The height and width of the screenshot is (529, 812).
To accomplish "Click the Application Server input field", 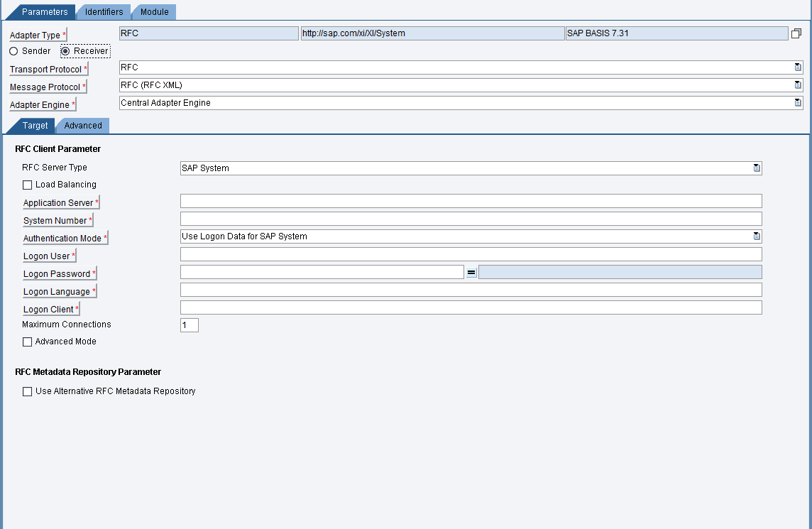I will tap(468, 201).
